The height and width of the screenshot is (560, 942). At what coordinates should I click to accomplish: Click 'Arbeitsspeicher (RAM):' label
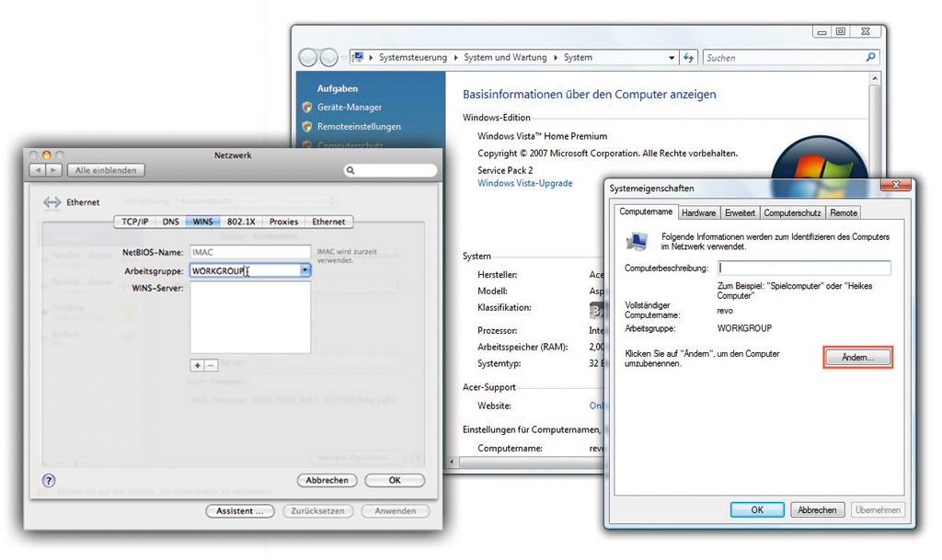click(x=523, y=347)
